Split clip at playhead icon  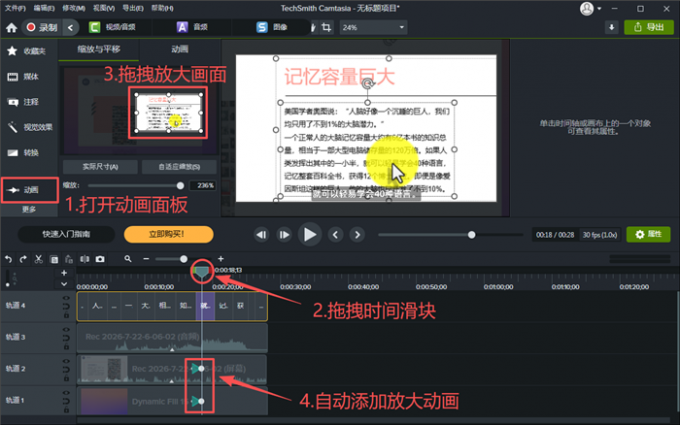(85, 259)
